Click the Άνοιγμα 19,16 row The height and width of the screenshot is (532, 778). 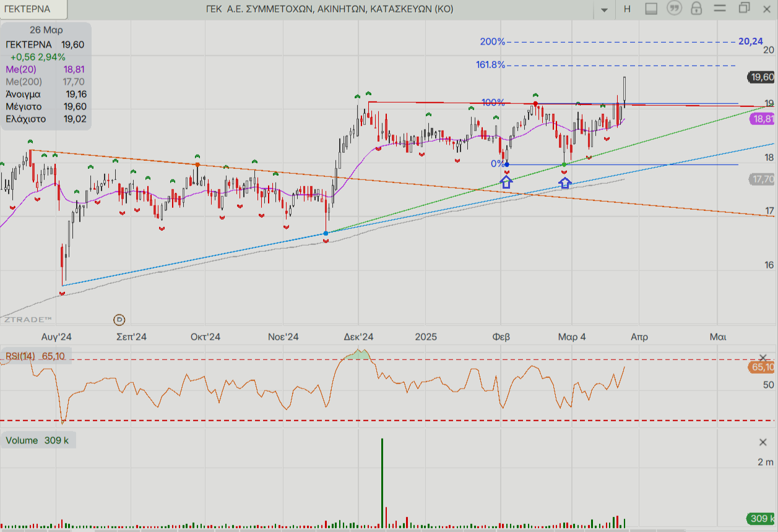tap(46, 94)
